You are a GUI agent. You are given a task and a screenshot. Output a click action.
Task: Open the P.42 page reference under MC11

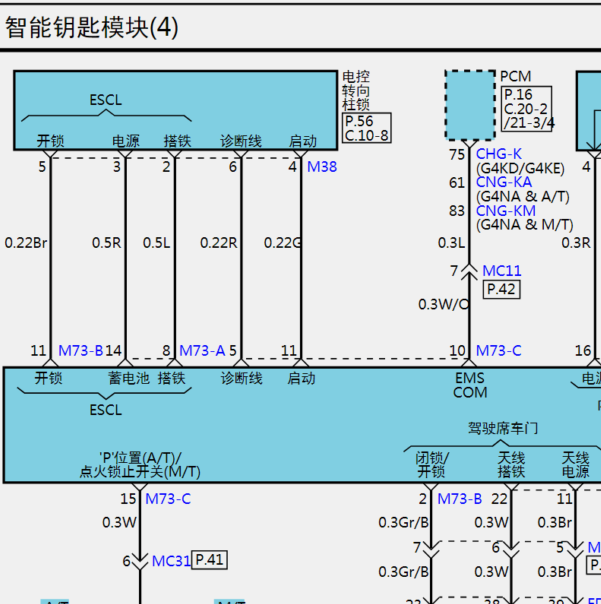[502, 289]
